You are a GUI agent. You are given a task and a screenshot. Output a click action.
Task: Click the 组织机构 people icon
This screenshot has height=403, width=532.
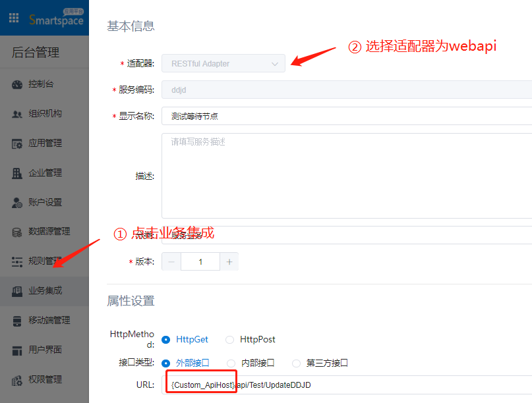coord(17,114)
